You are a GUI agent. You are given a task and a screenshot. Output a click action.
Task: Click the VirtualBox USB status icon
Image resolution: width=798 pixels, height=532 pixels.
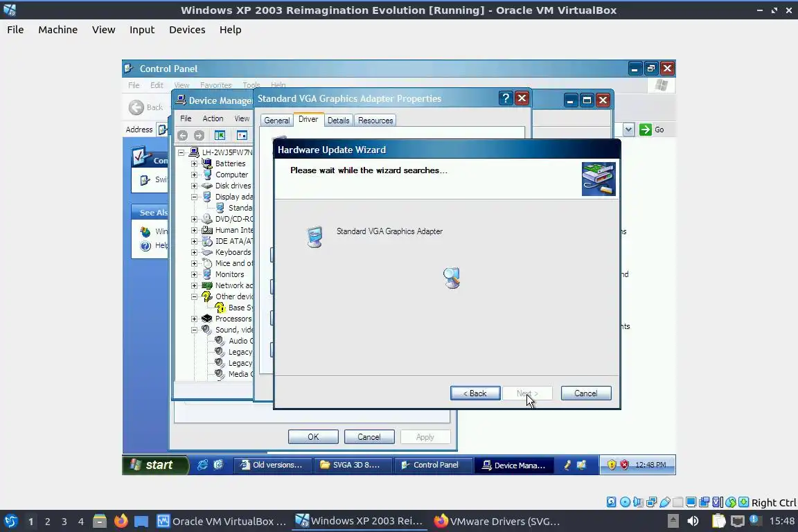pyautogui.click(x=665, y=502)
